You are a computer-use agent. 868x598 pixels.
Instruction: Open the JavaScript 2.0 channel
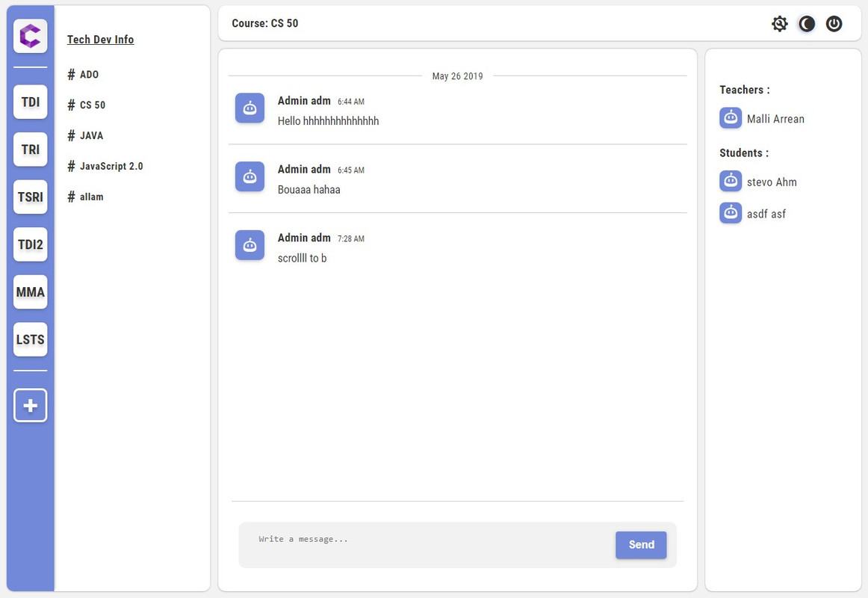pyautogui.click(x=111, y=167)
